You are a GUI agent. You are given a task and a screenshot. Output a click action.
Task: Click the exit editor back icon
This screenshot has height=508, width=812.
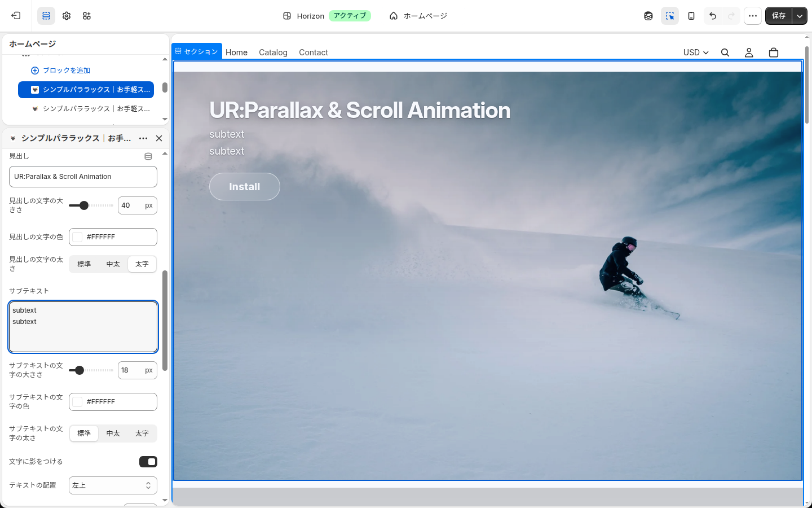(16, 16)
